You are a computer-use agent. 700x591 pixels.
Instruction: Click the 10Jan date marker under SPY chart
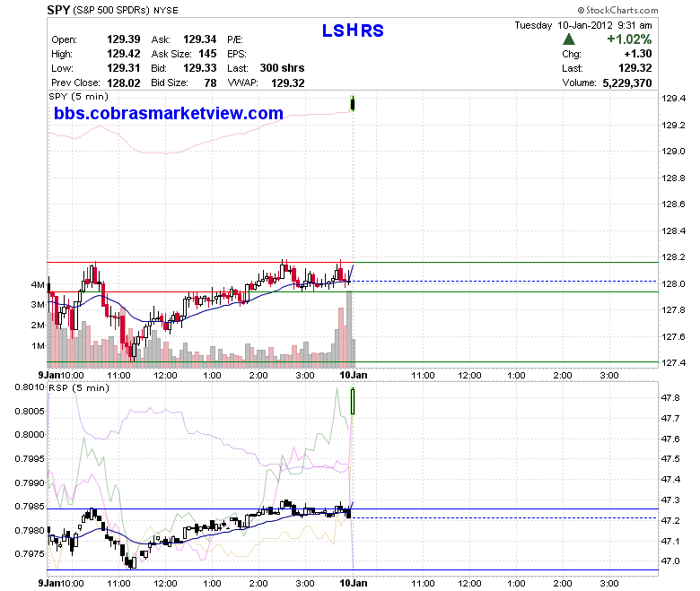click(354, 375)
